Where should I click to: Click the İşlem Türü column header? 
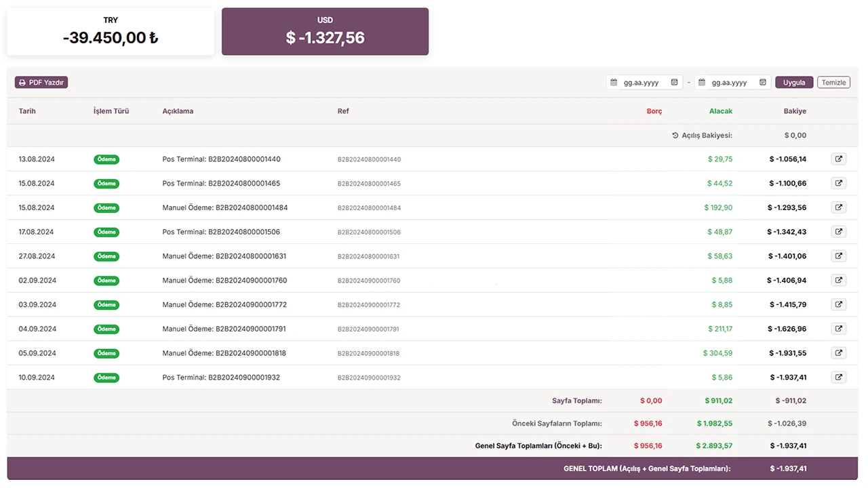[x=111, y=111]
